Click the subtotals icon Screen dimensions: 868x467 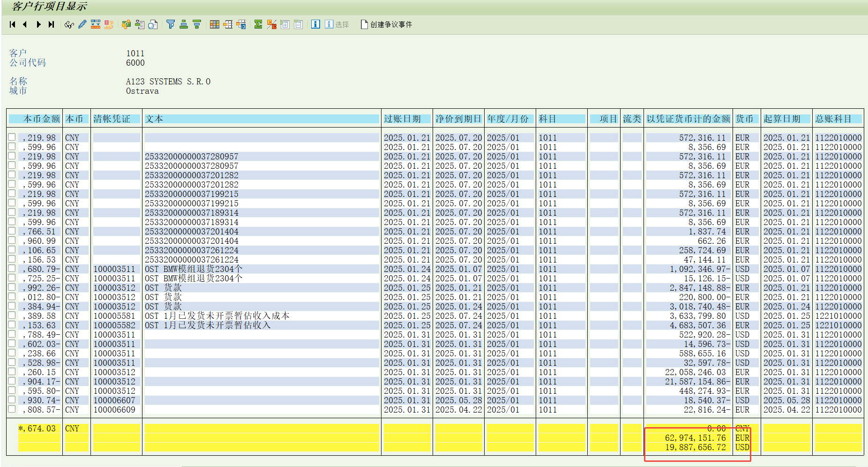click(x=271, y=24)
